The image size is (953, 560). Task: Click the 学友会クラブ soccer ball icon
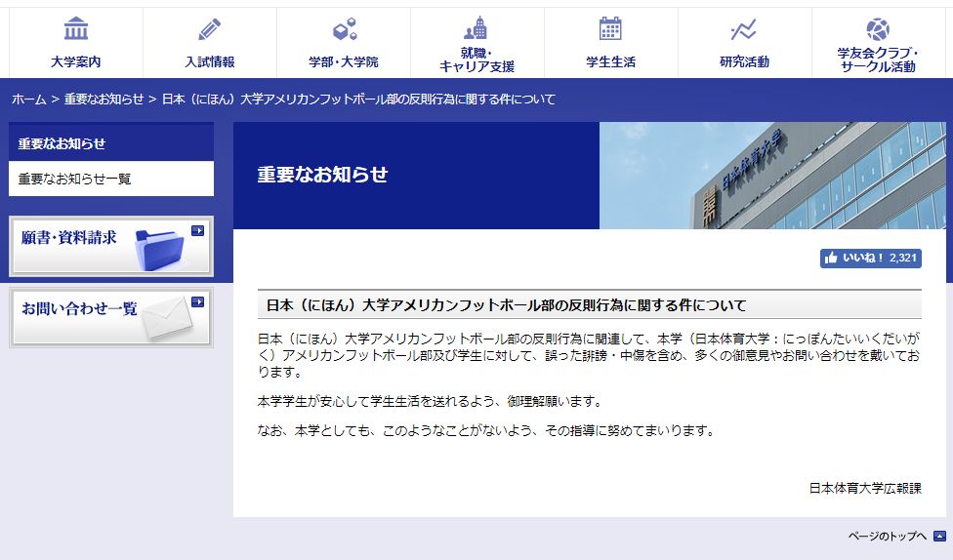(878, 29)
